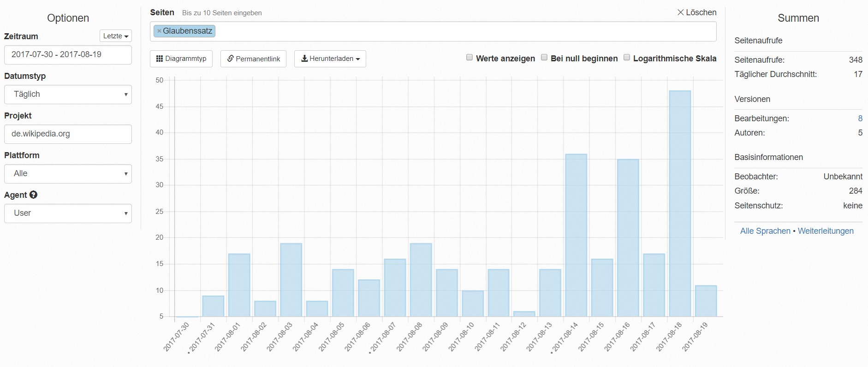868x367 pixels.
Task: Click the 2017-08-14 bar in chart
Action: coord(576,235)
